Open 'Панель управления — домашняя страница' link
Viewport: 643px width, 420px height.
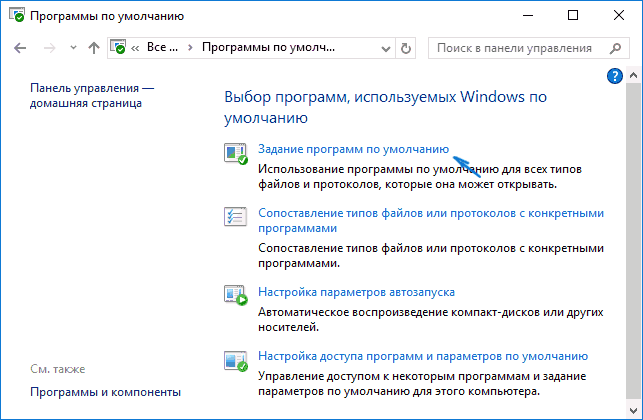coord(92,96)
